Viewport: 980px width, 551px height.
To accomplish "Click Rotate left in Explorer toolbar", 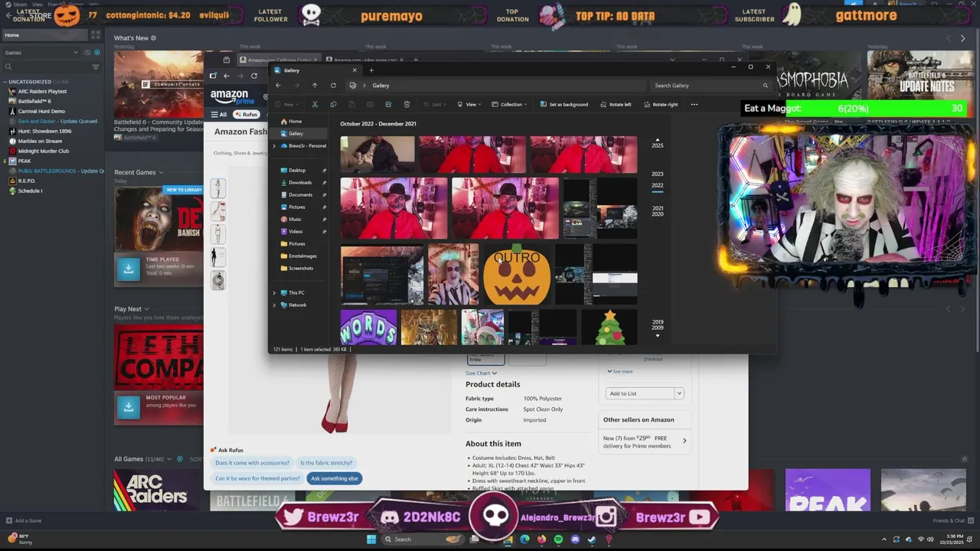I will pos(615,105).
